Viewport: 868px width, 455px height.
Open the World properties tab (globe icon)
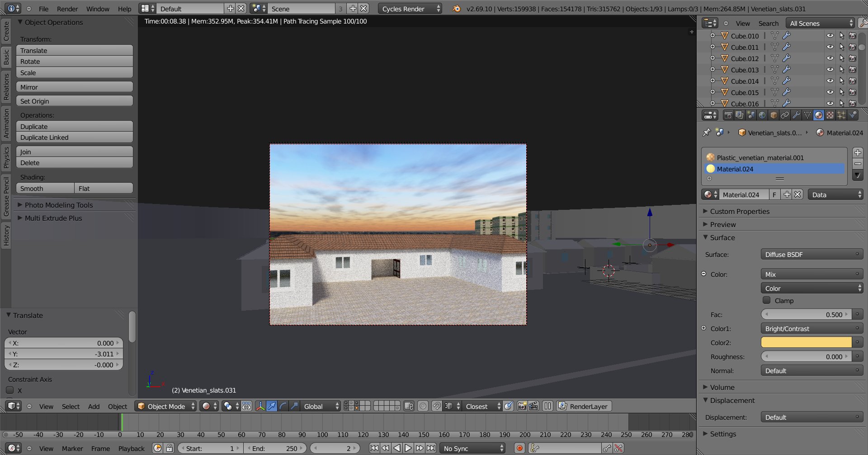tap(762, 115)
